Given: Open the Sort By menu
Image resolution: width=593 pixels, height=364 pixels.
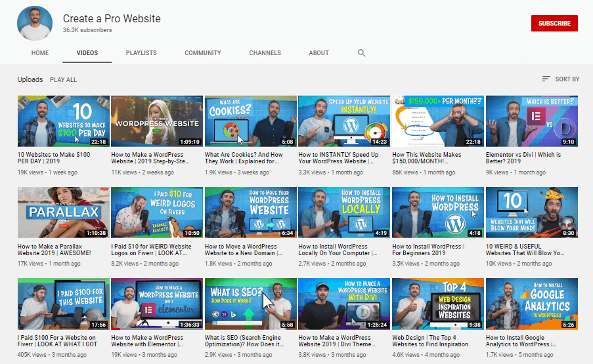Looking at the screenshot, I should tap(560, 79).
